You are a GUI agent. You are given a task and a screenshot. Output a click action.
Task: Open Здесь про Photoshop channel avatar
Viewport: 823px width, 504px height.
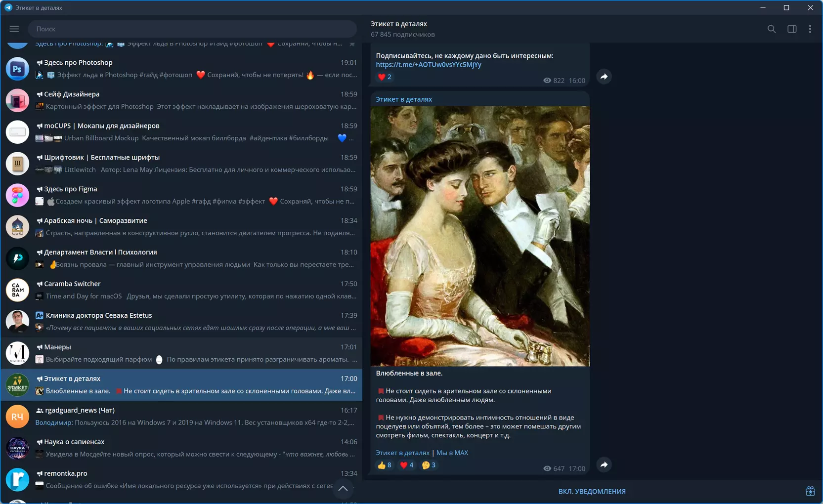click(x=17, y=69)
